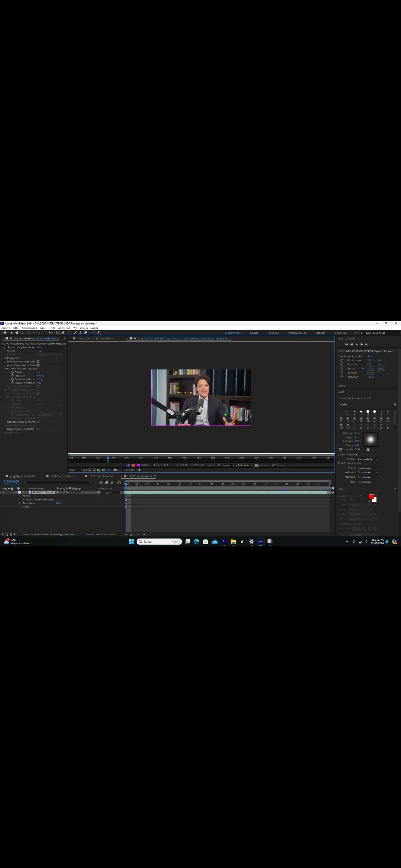
Task: Open the Efecto menu
Action: coord(52,328)
